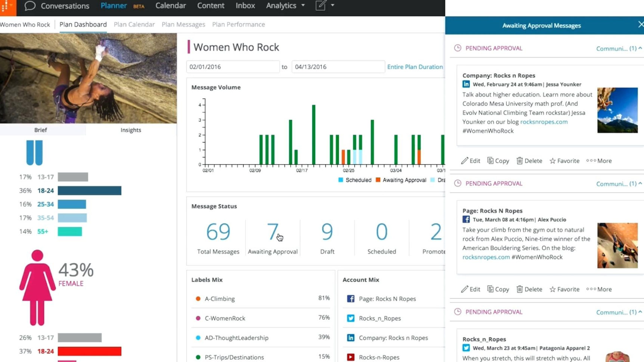Viewport: 644px width, 362px height.
Task: Close the Awaiting Approval Messages panel
Action: (641, 25)
